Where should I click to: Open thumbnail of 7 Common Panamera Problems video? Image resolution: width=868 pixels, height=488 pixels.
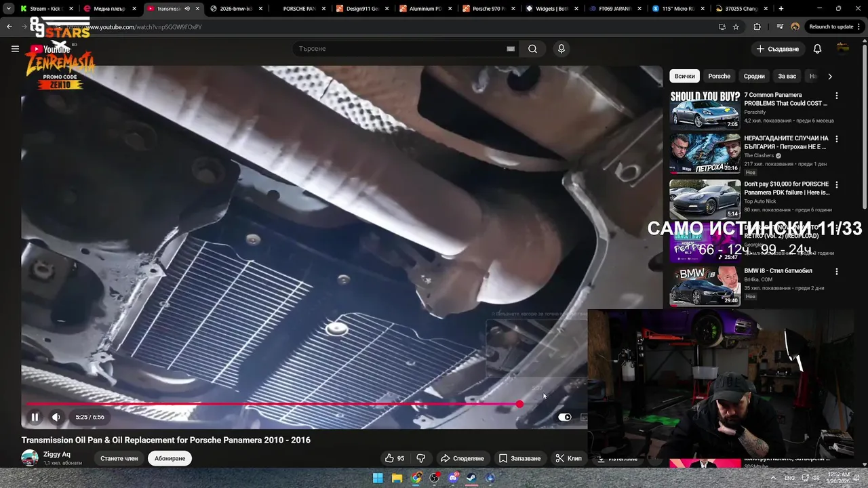click(x=705, y=110)
